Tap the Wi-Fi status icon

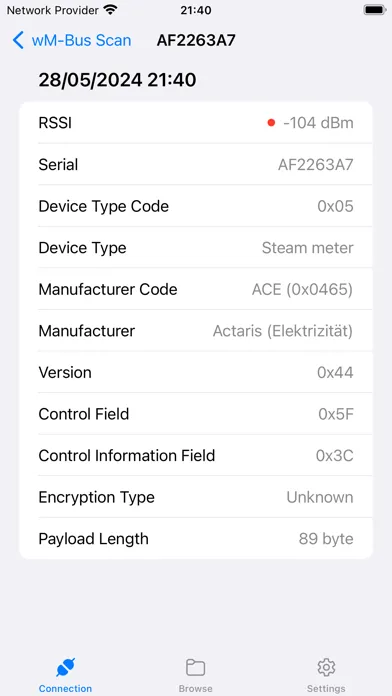110,10
